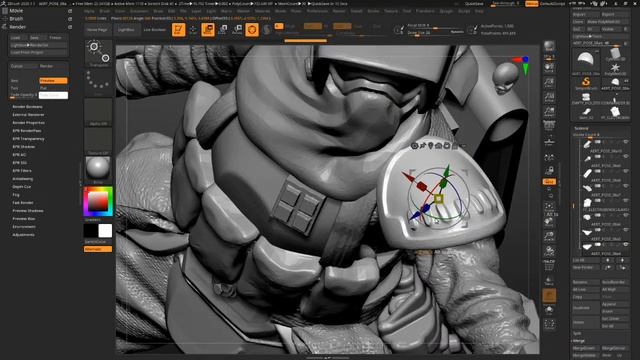Toggle Transp transparency button
This screenshot has height=360, width=640.
coord(549,281)
